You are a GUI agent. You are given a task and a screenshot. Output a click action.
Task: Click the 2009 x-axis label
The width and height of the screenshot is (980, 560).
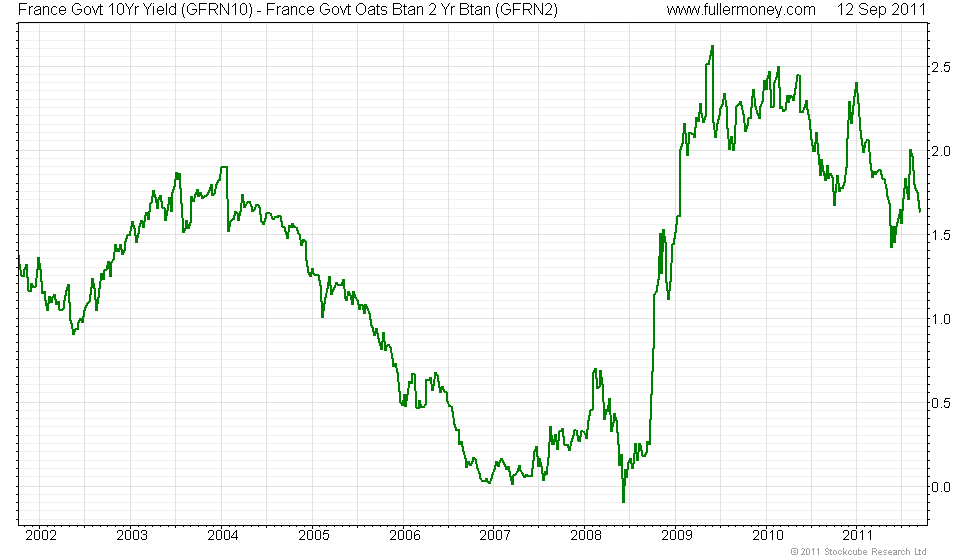(677, 535)
